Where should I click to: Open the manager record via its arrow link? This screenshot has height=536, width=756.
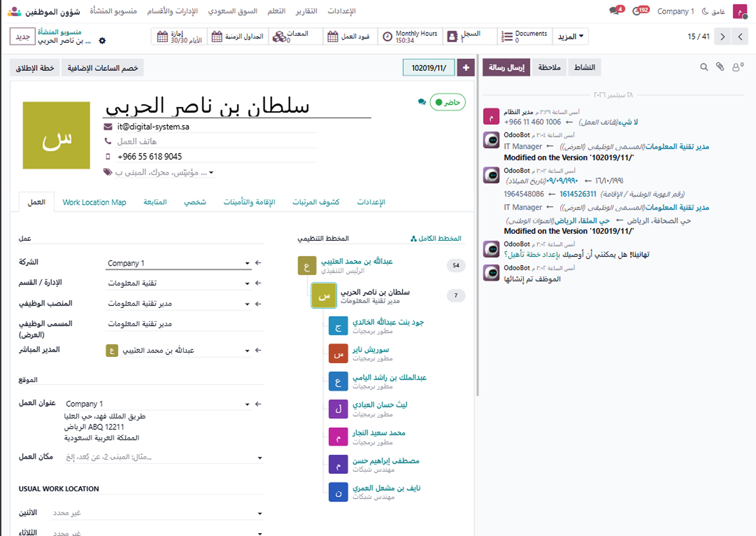pos(258,351)
